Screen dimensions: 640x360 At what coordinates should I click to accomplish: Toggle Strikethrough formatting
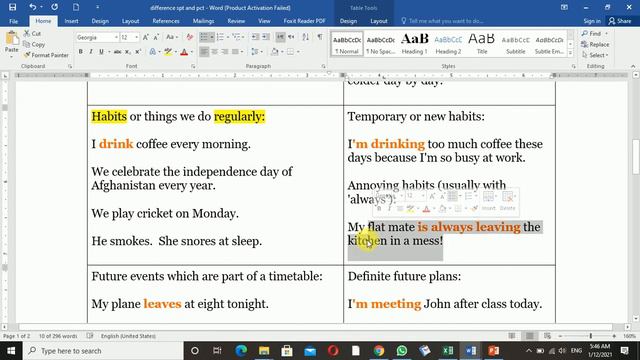click(x=118, y=52)
